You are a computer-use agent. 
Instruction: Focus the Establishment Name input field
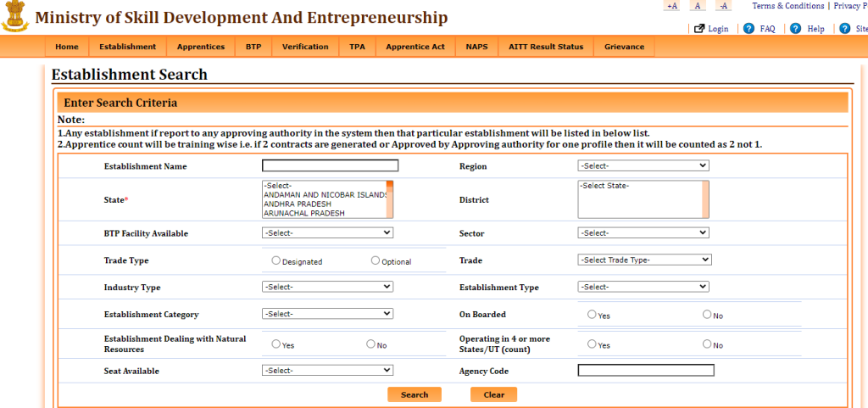coord(330,165)
